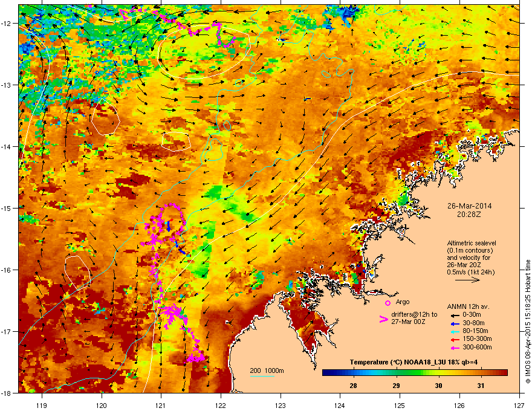Click the longitude label 125

pos(400,405)
